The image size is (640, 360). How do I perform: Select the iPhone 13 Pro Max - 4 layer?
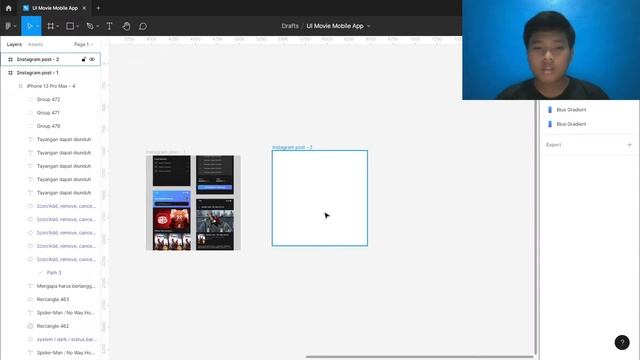click(50, 86)
